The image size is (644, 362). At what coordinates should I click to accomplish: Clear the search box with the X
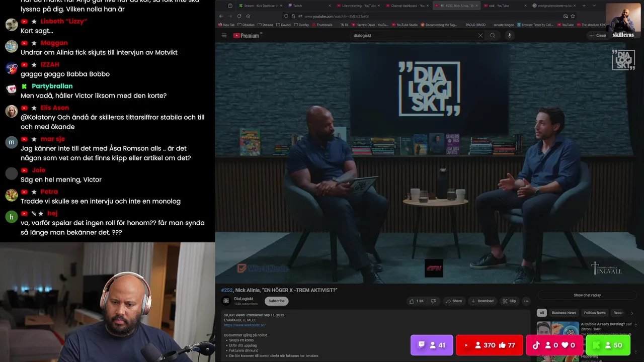coord(480,36)
